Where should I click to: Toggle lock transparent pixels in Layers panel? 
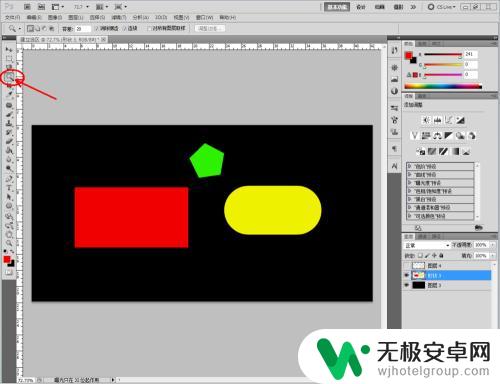pyautogui.click(x=421, y=256)
